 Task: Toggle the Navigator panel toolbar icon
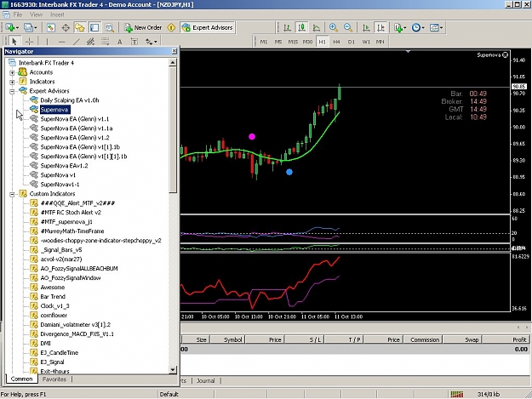(80, 27)
